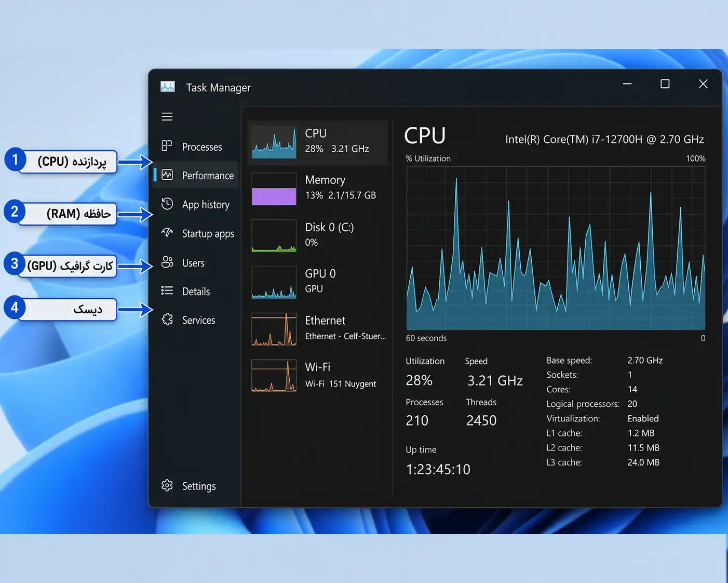
Task: Click the Users sidebar icon
Action: [x=167, y=262]
